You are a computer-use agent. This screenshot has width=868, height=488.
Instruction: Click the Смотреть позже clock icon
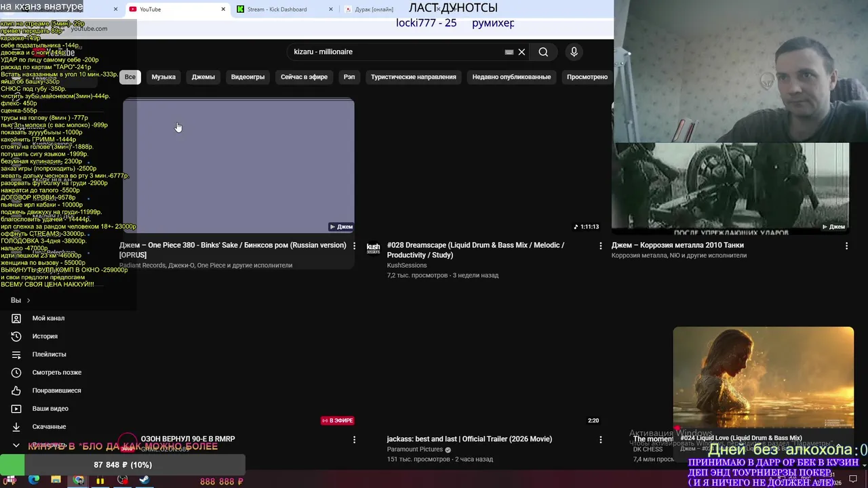16,373
